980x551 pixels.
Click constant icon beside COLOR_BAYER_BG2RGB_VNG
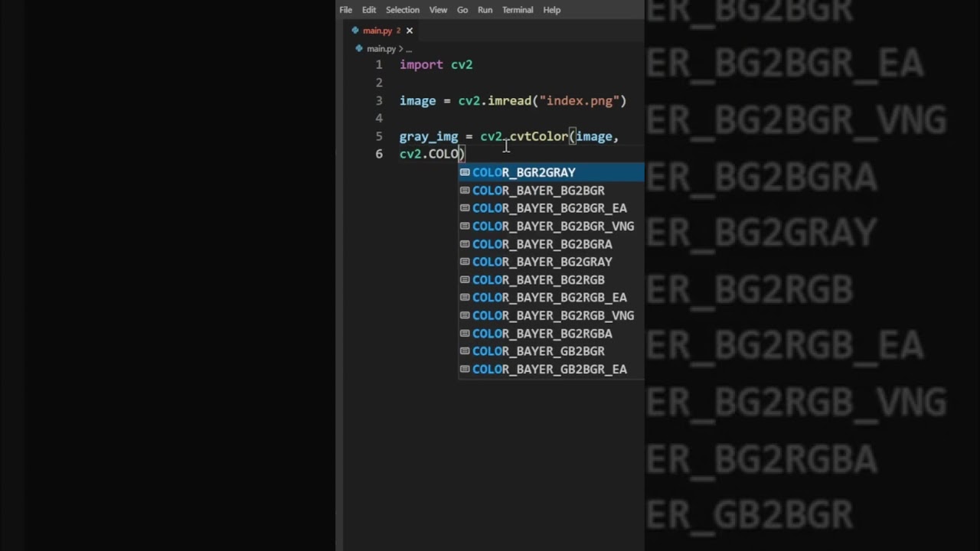(465, 315)
